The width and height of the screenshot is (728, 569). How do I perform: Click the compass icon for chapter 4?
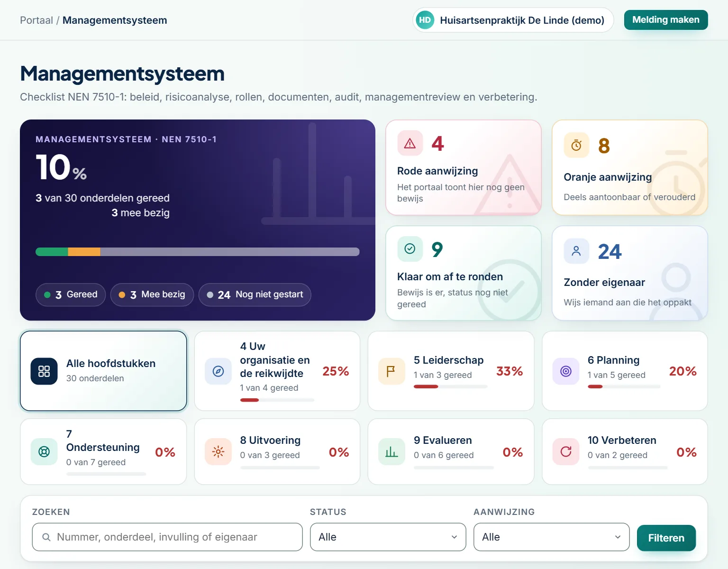tap(218, 371)
